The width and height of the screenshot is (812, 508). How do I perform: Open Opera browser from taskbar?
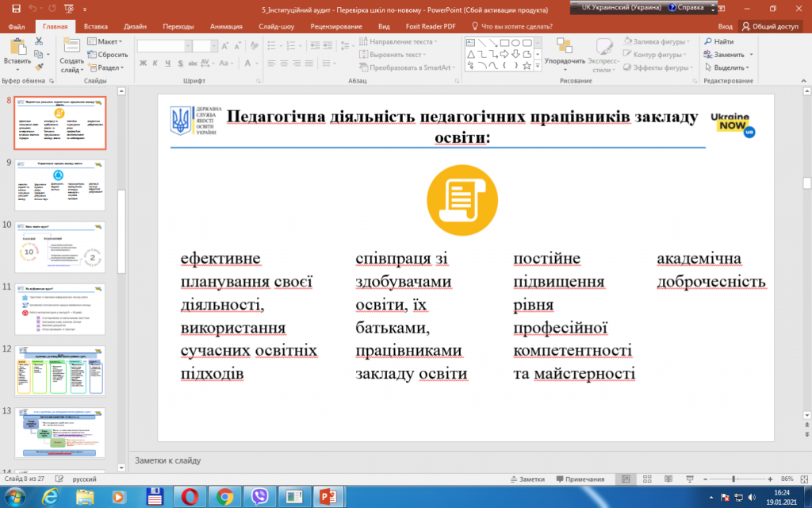(190, 497)
